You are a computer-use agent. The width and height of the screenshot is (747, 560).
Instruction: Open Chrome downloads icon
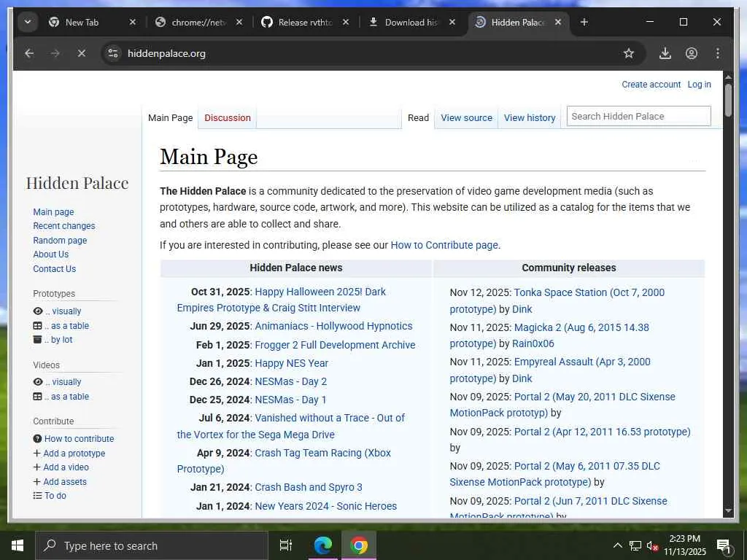665,53
